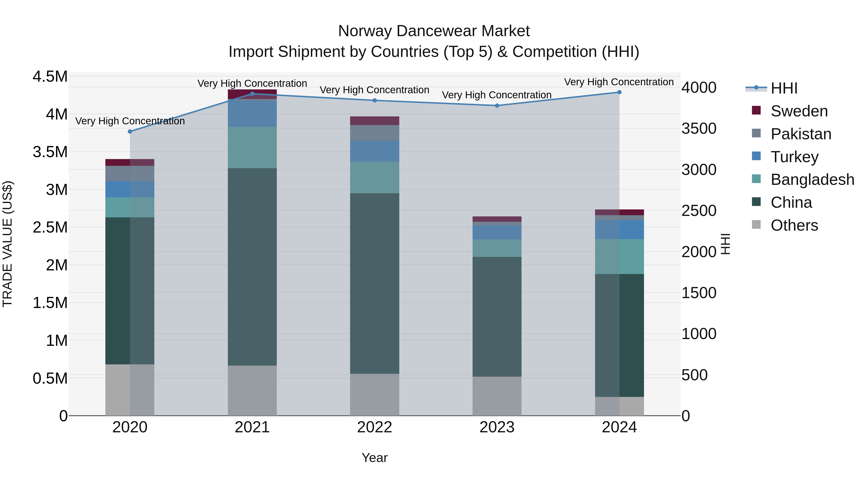Toggle Bangladesh series in legend
Image resolution: width=868 pixels, height=488 pixels.
[803, 179]
